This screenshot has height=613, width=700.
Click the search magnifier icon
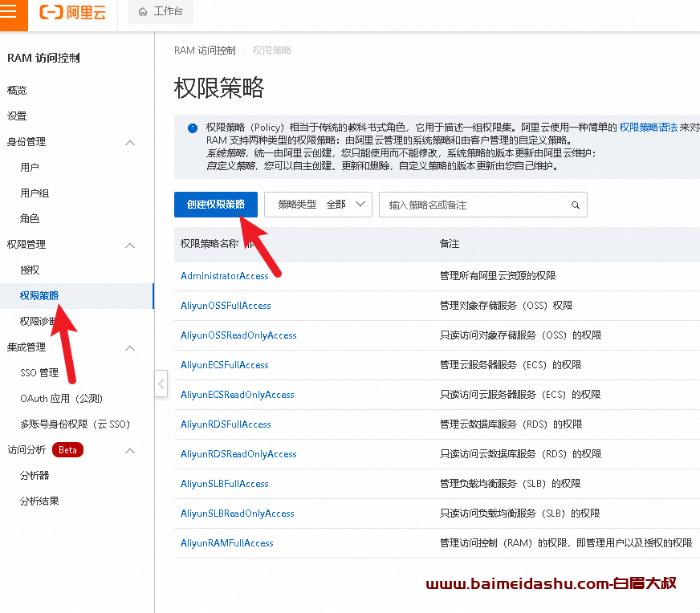pos(576,205)
